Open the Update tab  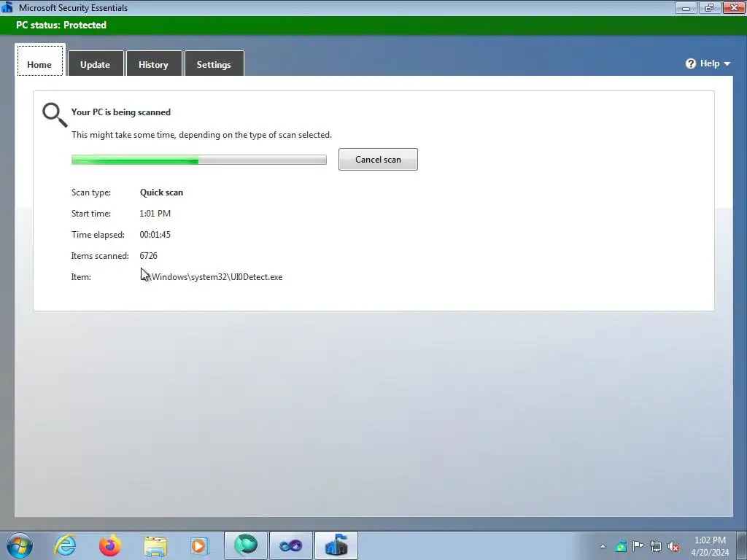96,64
